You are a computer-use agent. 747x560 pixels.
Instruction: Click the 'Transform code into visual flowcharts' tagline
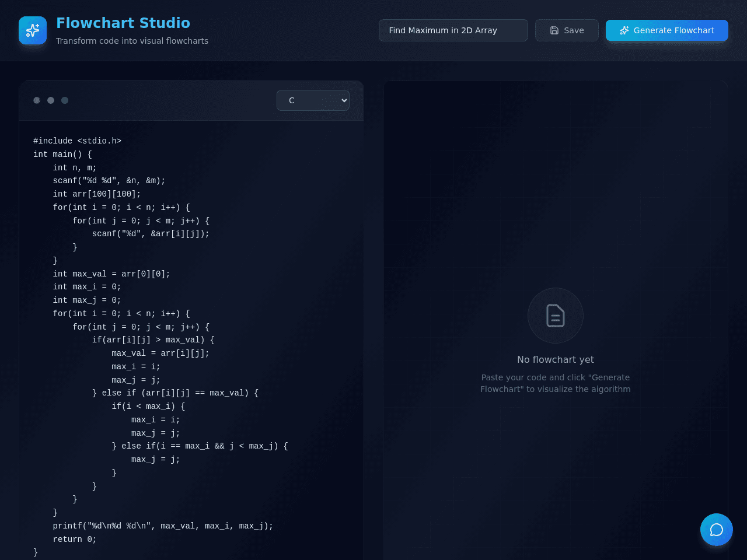pos(132,41)
